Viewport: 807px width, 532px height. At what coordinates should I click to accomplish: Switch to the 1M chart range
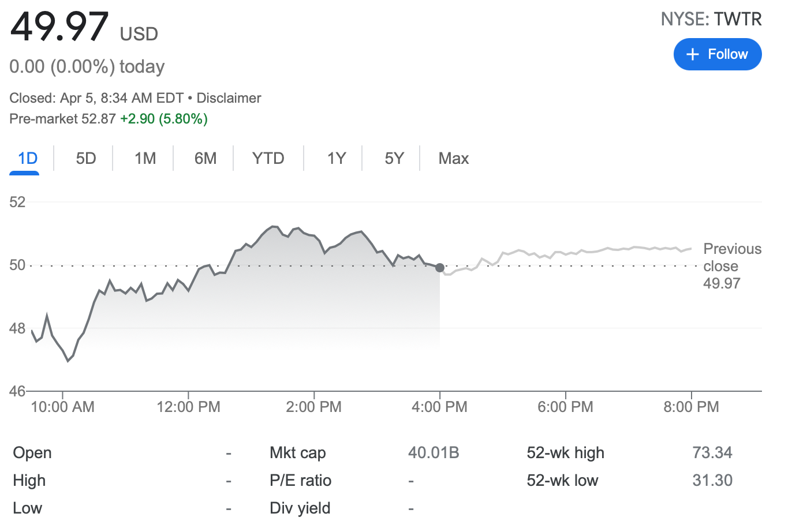tap(145, 159)
